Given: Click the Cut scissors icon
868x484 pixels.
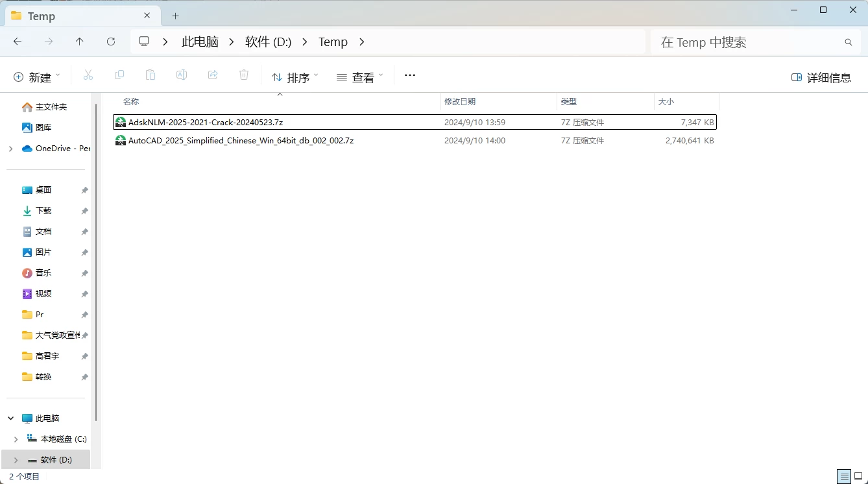Looking at the screenshot, I should tap(88, 76).
